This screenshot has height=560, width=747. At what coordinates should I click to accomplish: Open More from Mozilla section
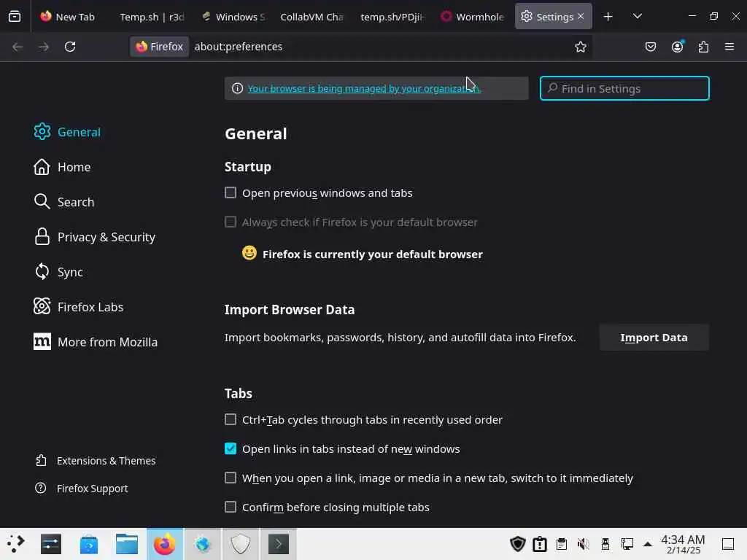click(96, 342)
